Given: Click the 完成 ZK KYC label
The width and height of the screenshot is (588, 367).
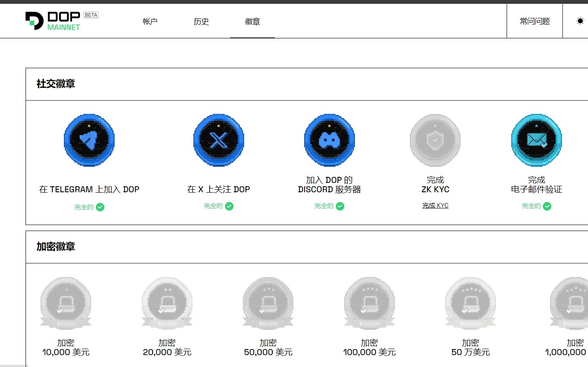Looking at the screenshot, I should point(435,185).
